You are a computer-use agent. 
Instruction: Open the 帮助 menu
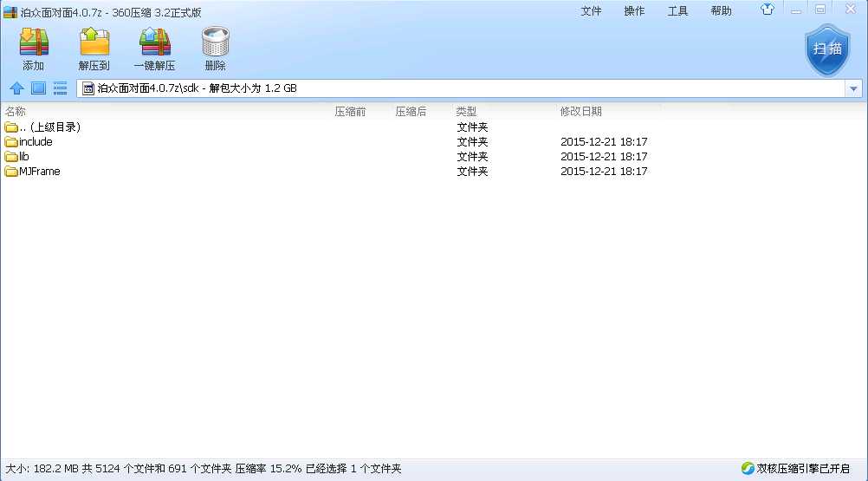tap(722, 11)
